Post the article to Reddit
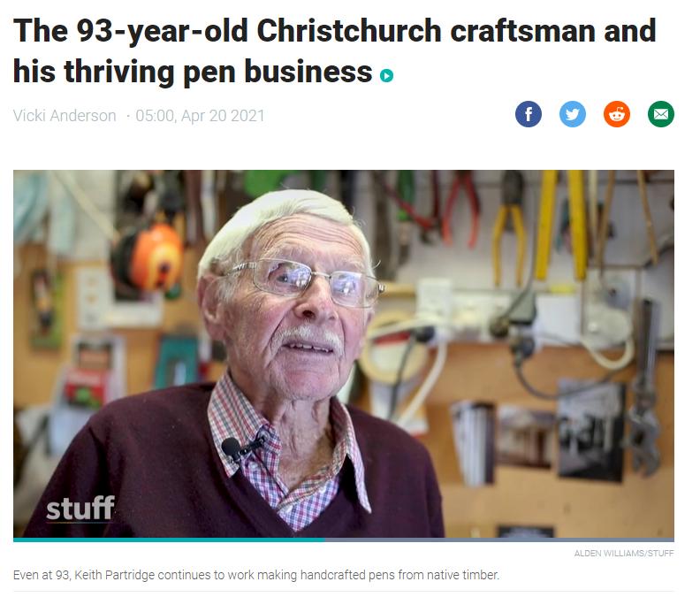This screenshot has width=700, height=597. [617, 114]
